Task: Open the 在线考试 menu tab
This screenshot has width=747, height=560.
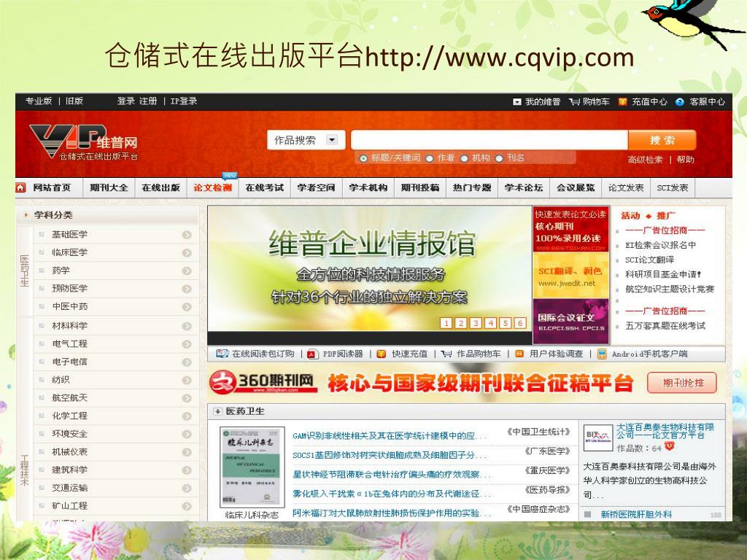Action: (x=265, y=187)
